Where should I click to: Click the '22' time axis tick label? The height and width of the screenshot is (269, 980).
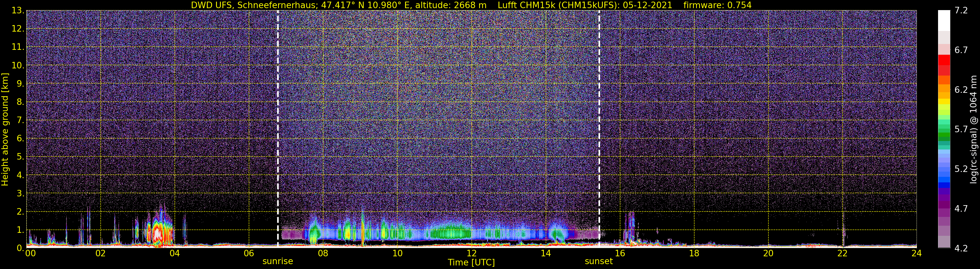[x=842, y=253]
